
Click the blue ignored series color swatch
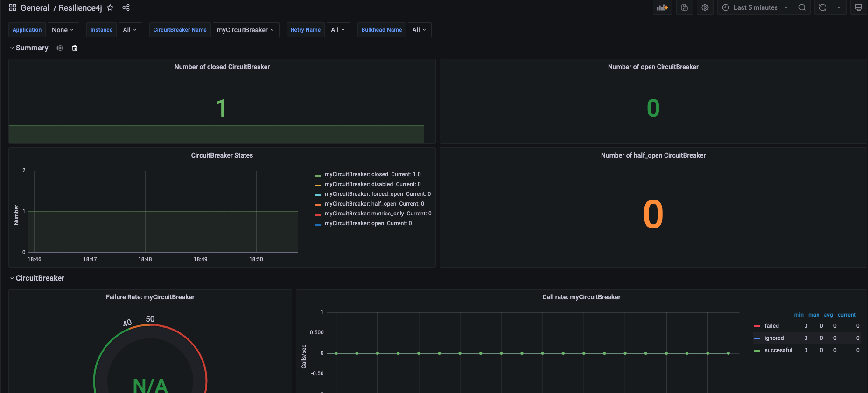coord(757,338)
